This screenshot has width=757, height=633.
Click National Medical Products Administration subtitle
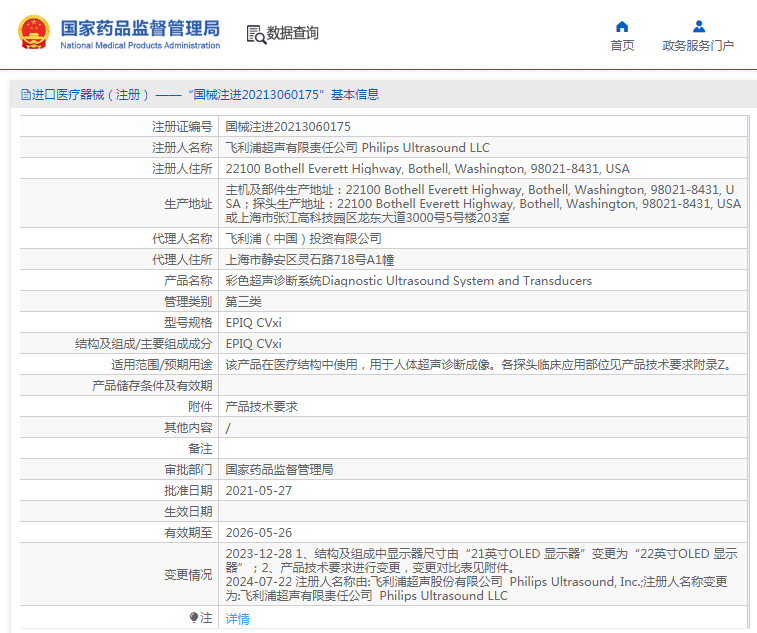[140, 45]
